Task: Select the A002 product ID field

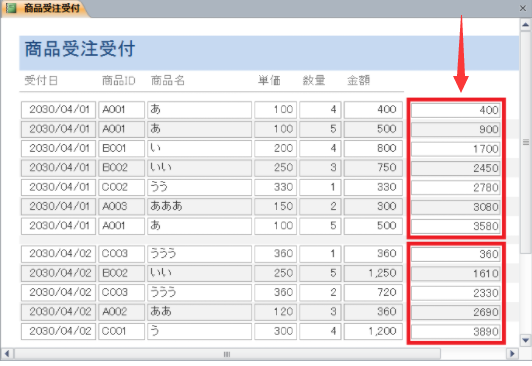Action: point(121,312)
